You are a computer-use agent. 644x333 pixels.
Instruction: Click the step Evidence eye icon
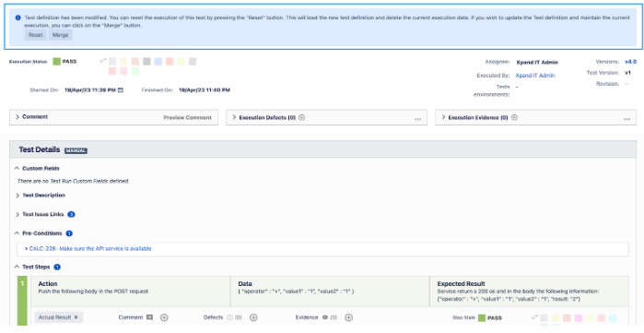[x=325, y=317]
